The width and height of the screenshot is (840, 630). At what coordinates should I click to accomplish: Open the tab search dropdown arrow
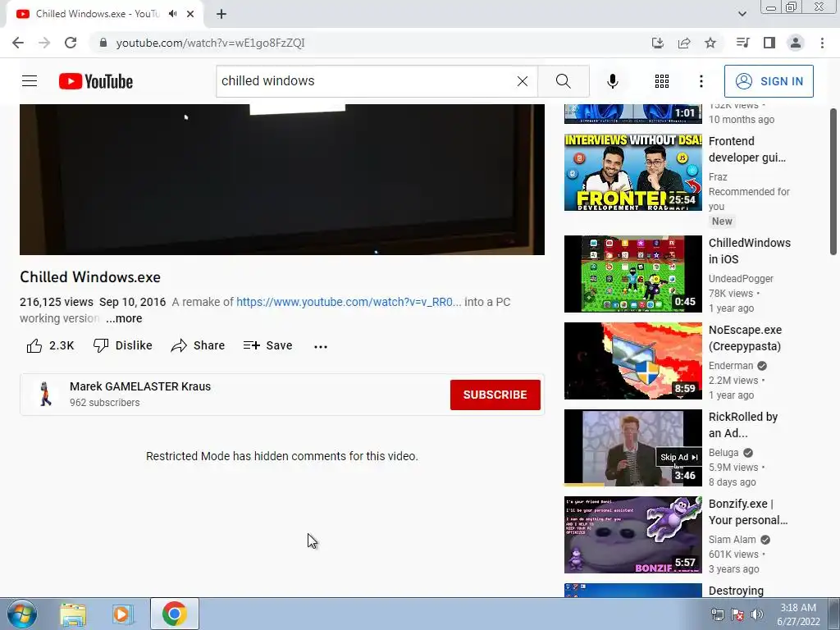(742, 14)
